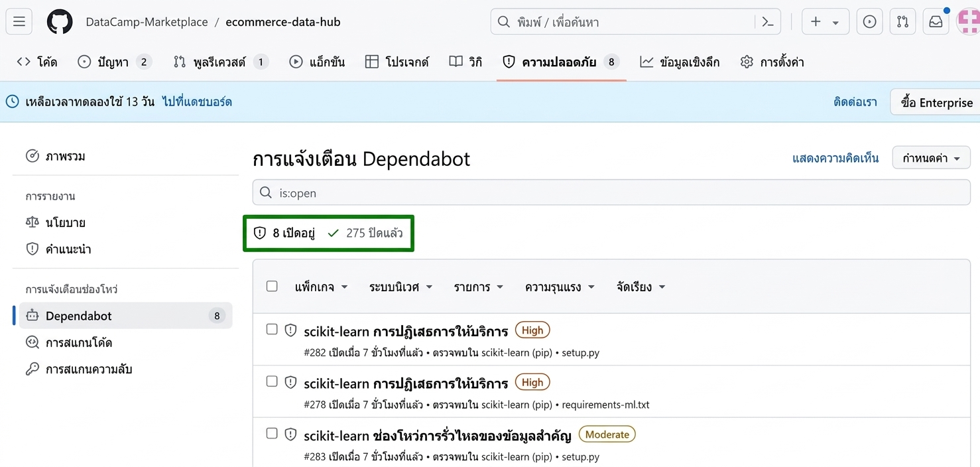Expand the รายการ filter dropdown
980x467 pixels.
click(479, 287)
